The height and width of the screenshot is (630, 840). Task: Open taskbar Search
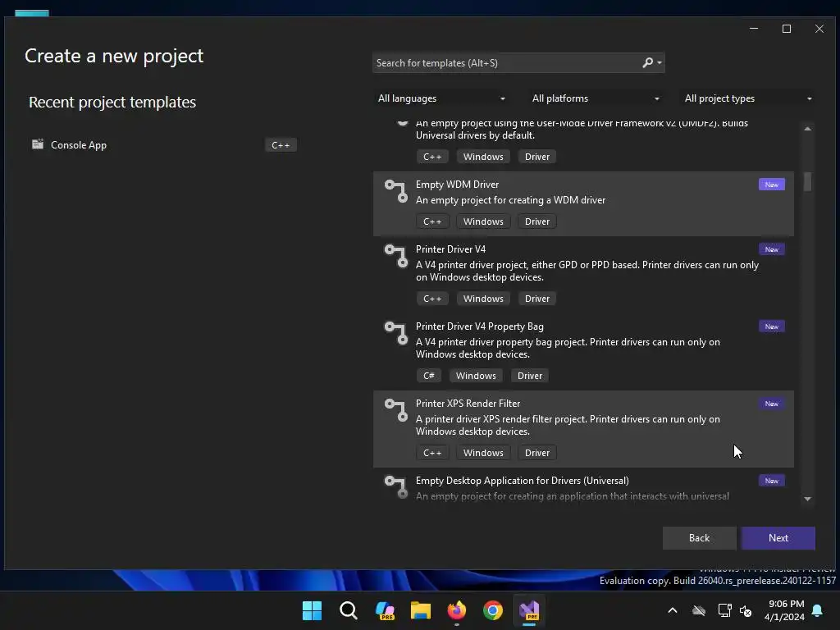click(348, 610)
